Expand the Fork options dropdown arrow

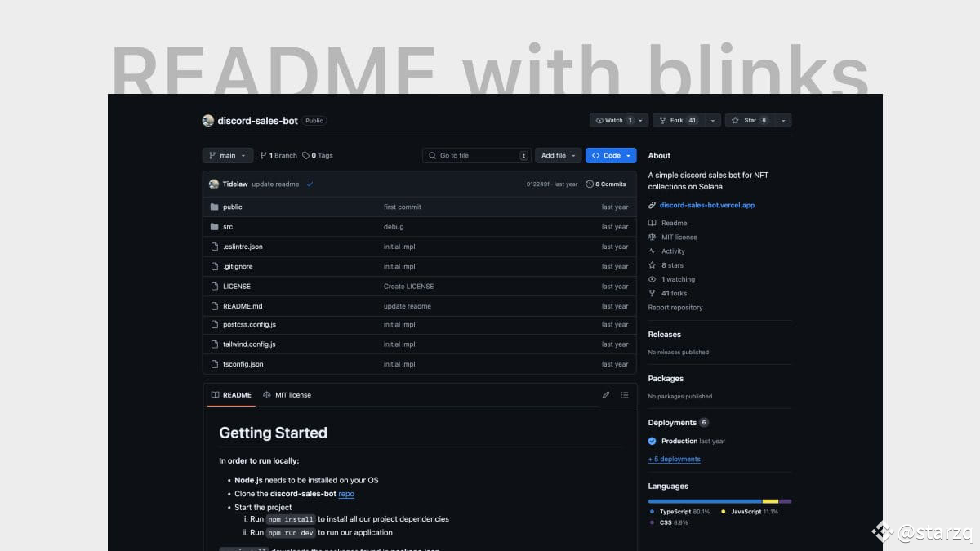point(713,120)
